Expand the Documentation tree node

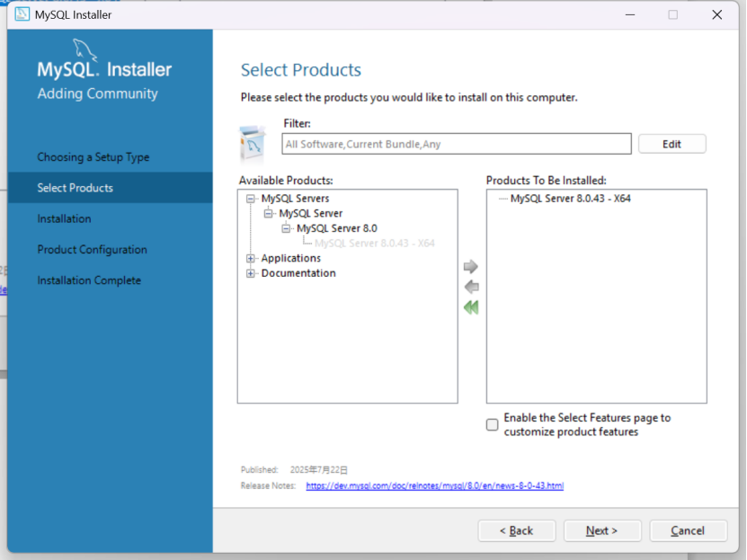(249, 273)
